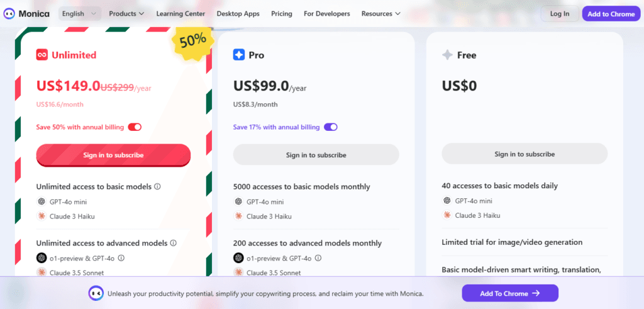Click the Log In button
The image size is (644, 309).
pos(559,13)
